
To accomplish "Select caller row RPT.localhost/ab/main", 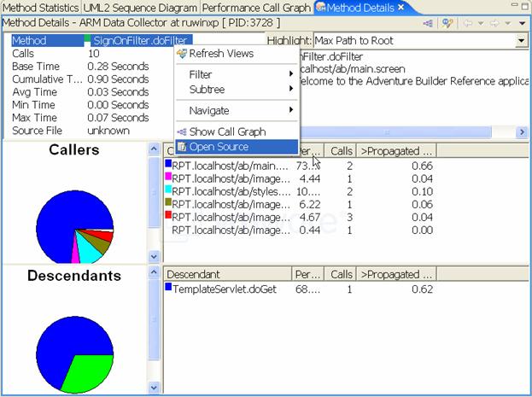I will coord(299,166).
